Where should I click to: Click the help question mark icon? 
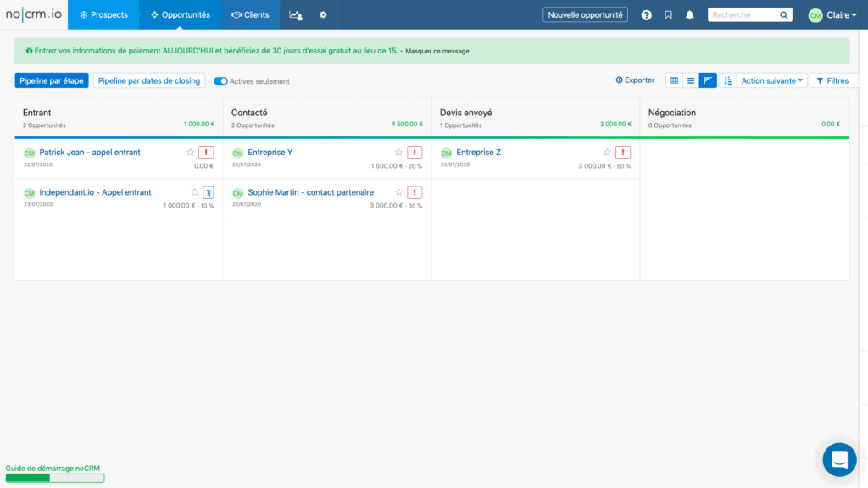pyautogui.click(x=645, y=14)
